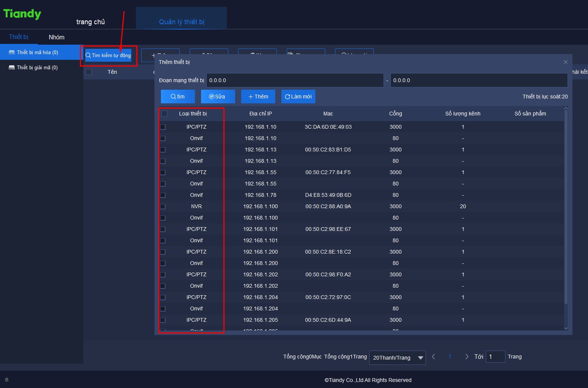Click the Tìm search button in dialog
The width and height of the screenshot is (588, 388).
[178, 97]
